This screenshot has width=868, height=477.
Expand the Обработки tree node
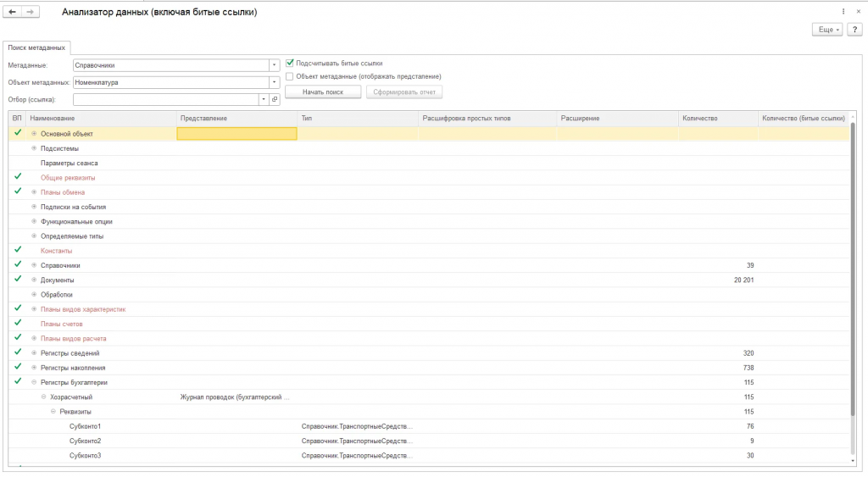(34, 294)
